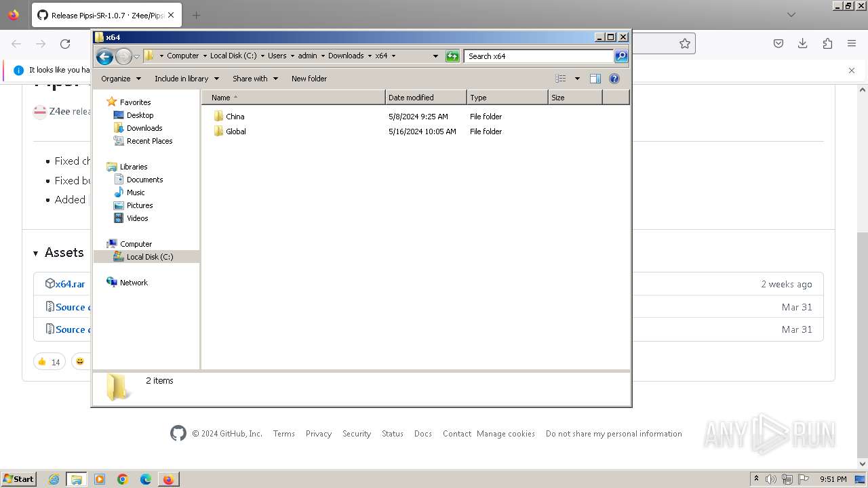This screenshot has width=868, height=488.
Task: Click the green refresh icon in address bar
Action: [x=452, y=56]
